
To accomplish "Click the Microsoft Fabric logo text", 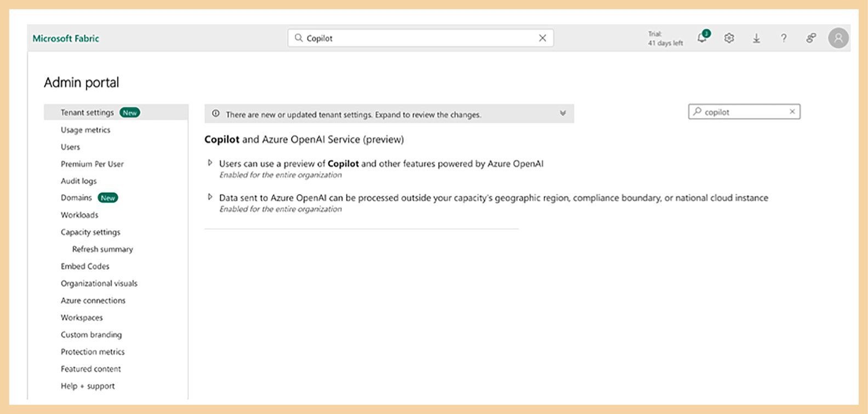I will point(66,38).
